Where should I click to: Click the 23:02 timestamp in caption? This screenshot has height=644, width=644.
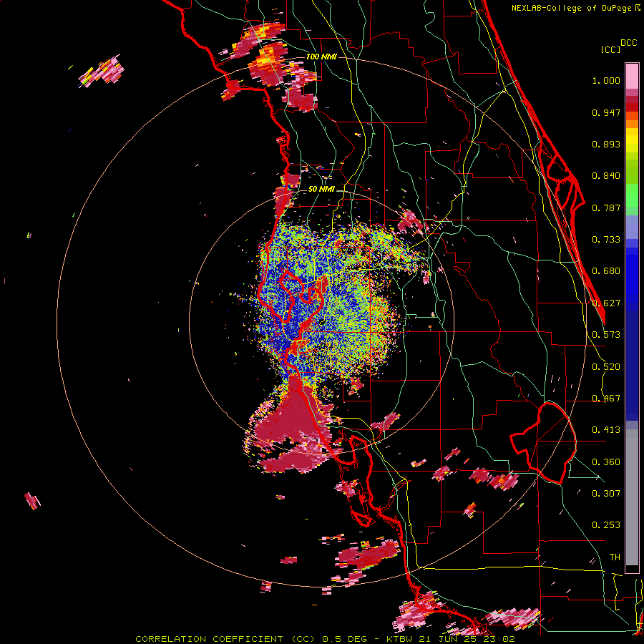click(x=500, y=639)
